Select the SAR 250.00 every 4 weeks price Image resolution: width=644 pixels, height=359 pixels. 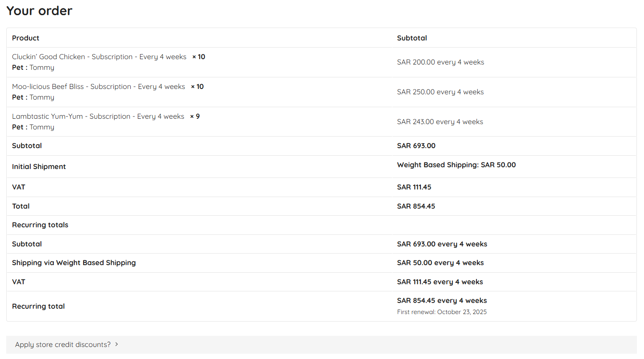click(440, 92)
